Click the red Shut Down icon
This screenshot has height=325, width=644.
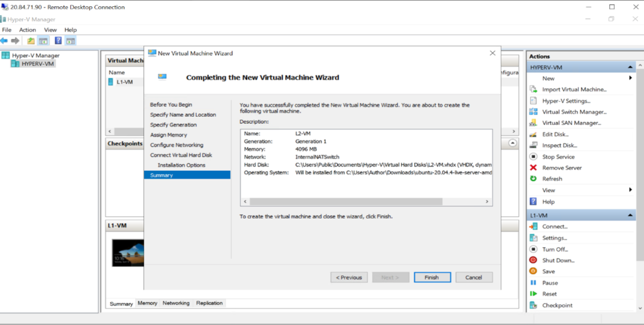(x=533, y=260)
